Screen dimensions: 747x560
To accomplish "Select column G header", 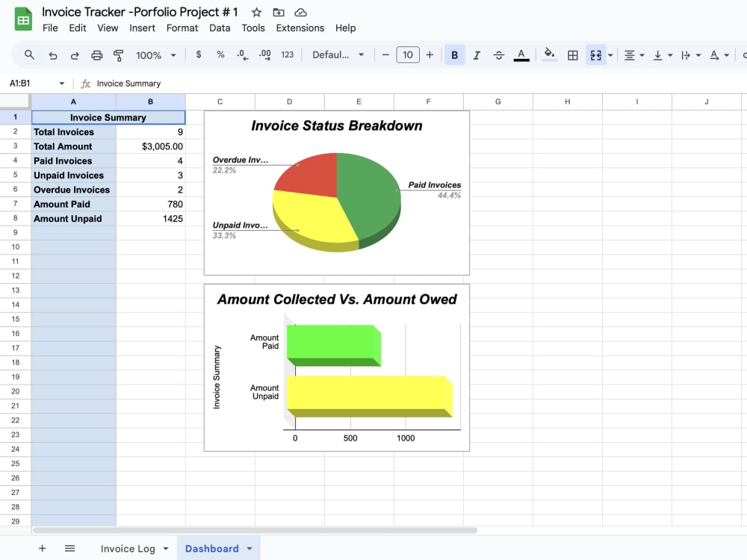I will [498, 102].
